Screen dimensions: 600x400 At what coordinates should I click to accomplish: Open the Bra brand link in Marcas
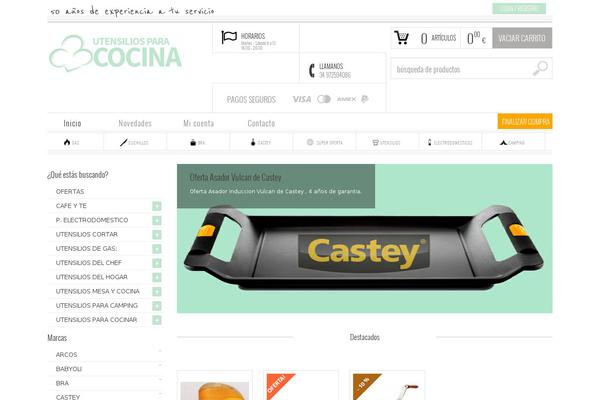click(x=62, y=383)
